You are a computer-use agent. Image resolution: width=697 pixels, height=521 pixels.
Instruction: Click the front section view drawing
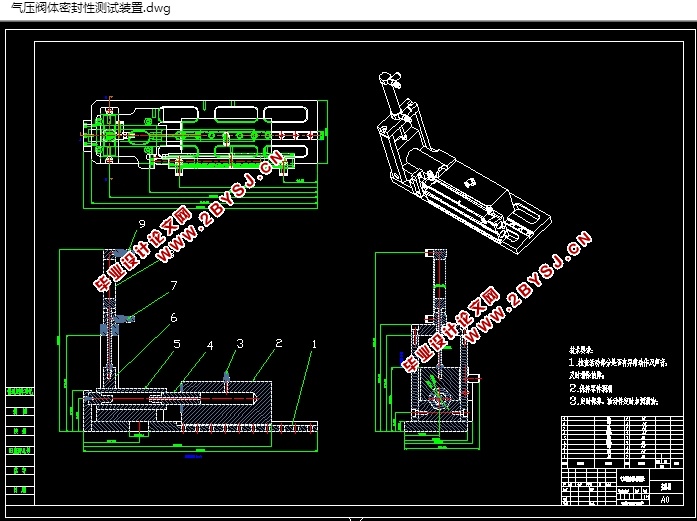188,350
